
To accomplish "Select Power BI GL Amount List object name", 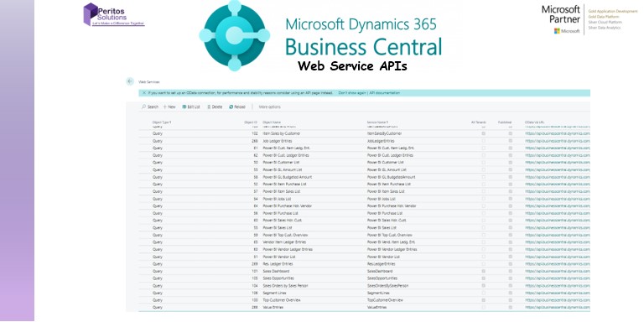I will coord(283,169).
